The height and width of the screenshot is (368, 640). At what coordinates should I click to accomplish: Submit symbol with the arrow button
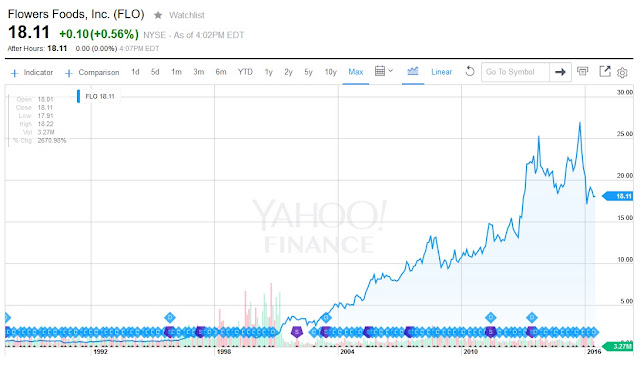tap(560, 72)
